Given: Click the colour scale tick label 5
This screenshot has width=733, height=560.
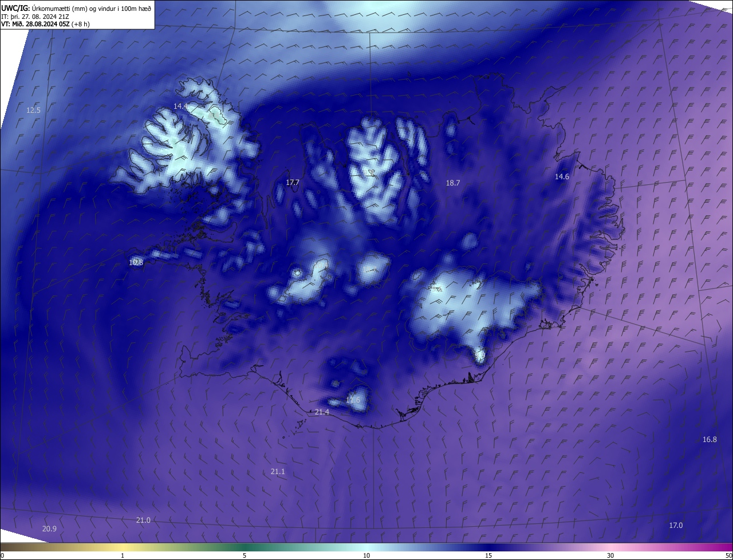Looking at the screenshot, I should click(245, 555).
